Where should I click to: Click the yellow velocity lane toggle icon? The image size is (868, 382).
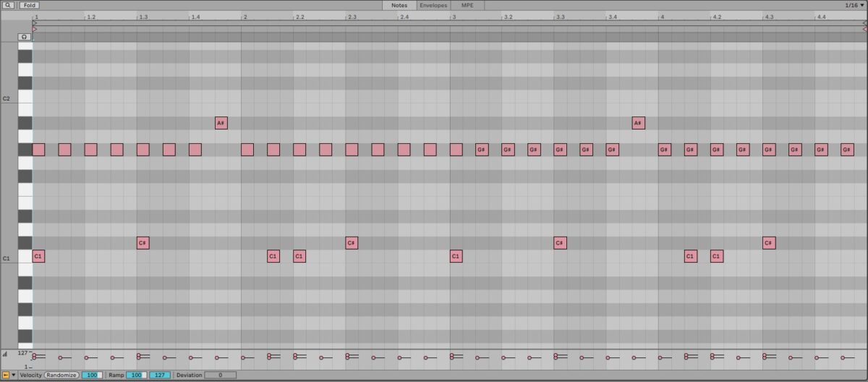click(6, 375)
